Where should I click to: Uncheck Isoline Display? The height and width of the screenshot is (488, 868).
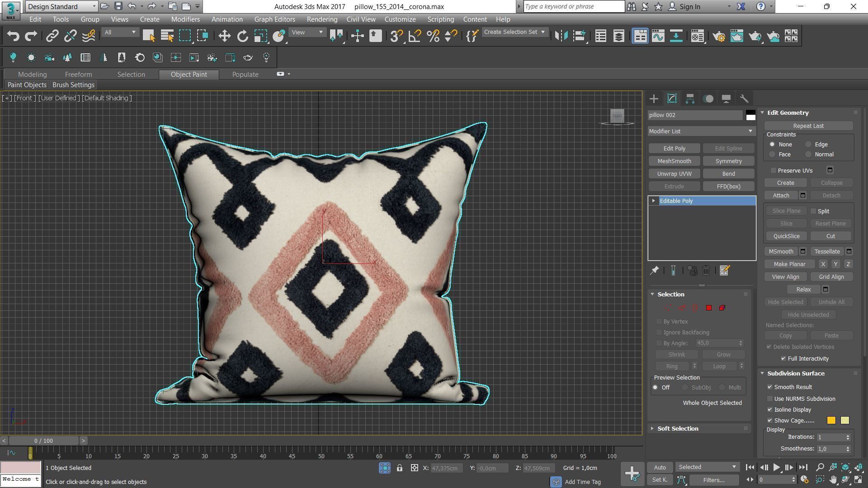[770, 410]
